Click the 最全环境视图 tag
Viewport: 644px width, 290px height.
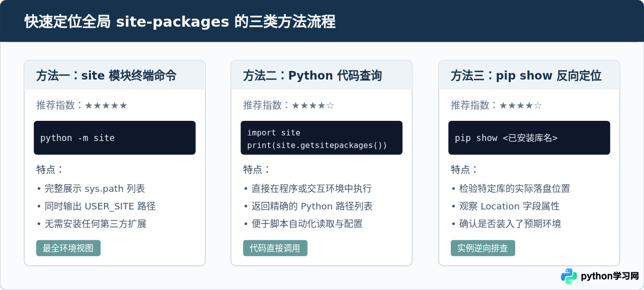click(x=68, y=248)
